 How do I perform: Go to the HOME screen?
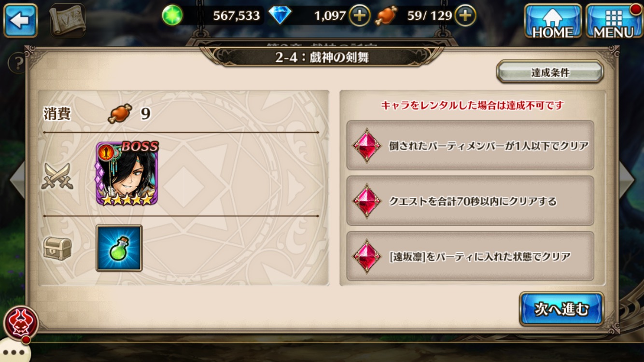[553, 21]
